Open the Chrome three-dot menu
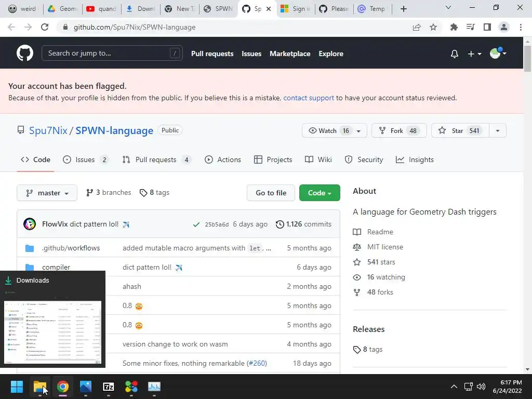The image size is (532, 399). point(521,27)
